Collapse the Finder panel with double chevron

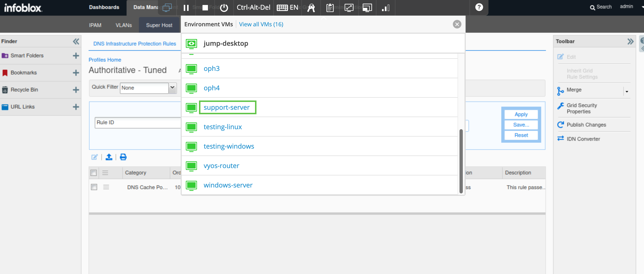tap(76, 41)
